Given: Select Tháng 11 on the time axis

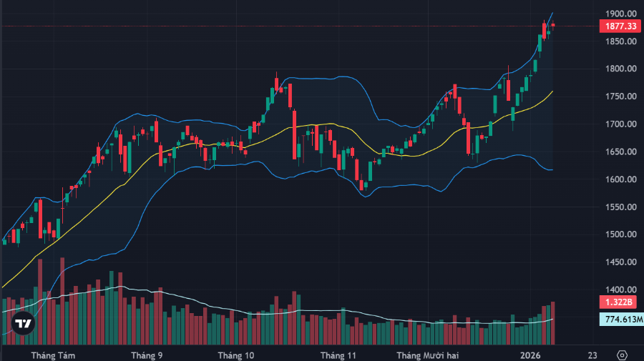Looking at the screenshot, I should click(338, 355).
